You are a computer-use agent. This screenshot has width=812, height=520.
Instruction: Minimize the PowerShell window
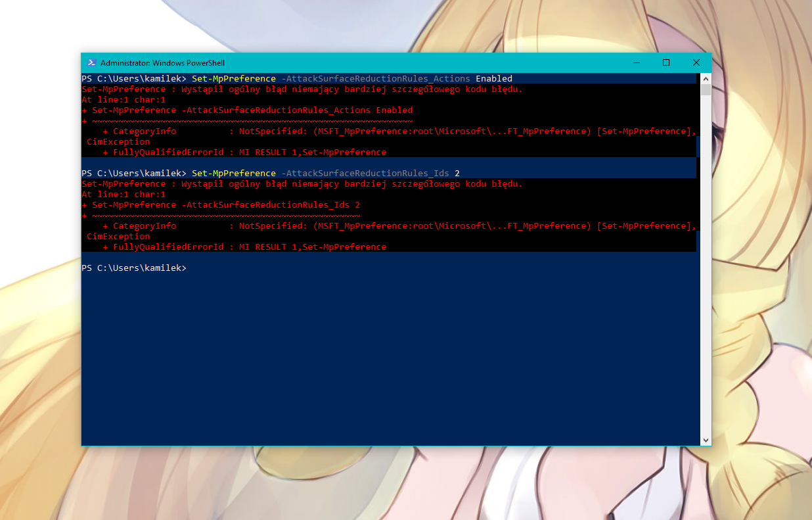636,63
